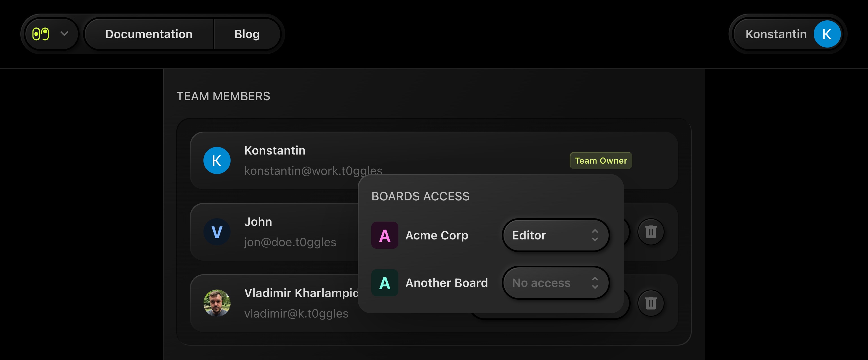The image size is (868, 360).
Task: Delete John from team members
Action: (x=650, y=232)
